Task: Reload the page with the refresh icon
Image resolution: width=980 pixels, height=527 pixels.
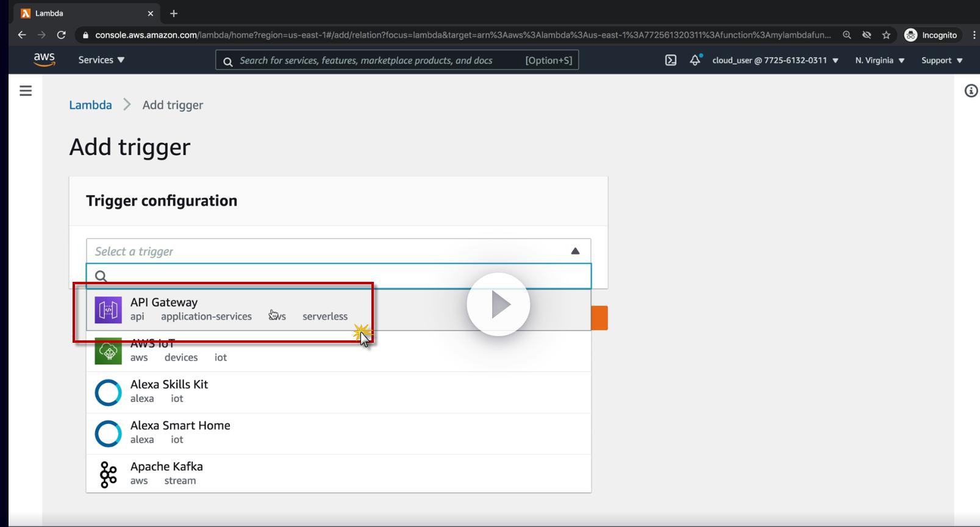Action: (61, 35)
